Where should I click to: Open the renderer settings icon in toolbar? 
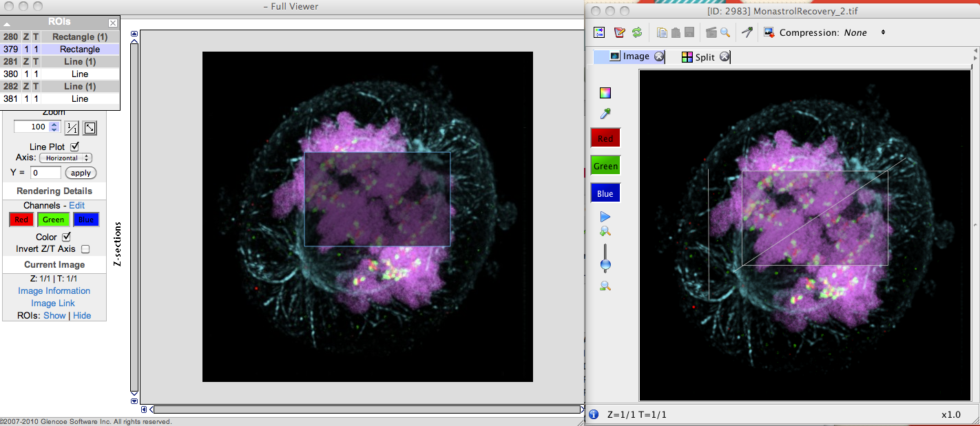pos(599,32)
